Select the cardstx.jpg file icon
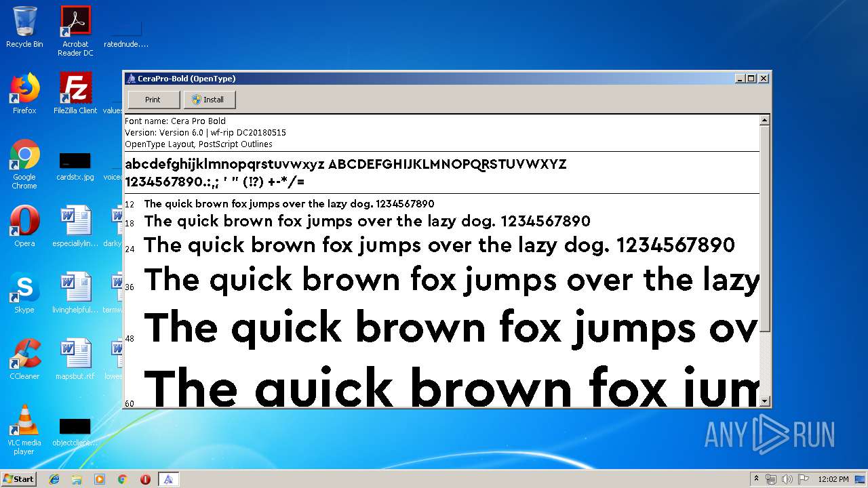 pos(75,165)
